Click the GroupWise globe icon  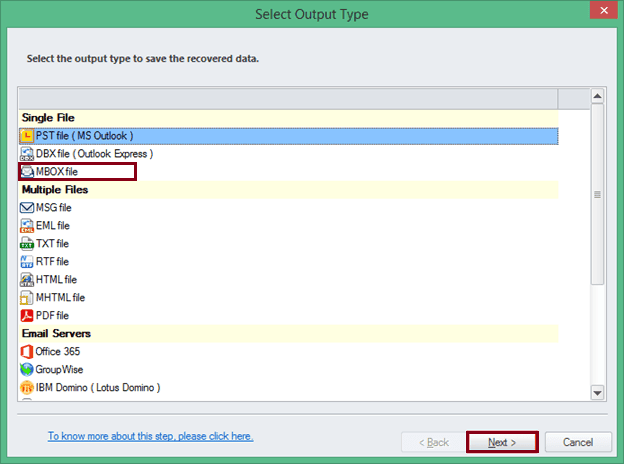(27, 369)
